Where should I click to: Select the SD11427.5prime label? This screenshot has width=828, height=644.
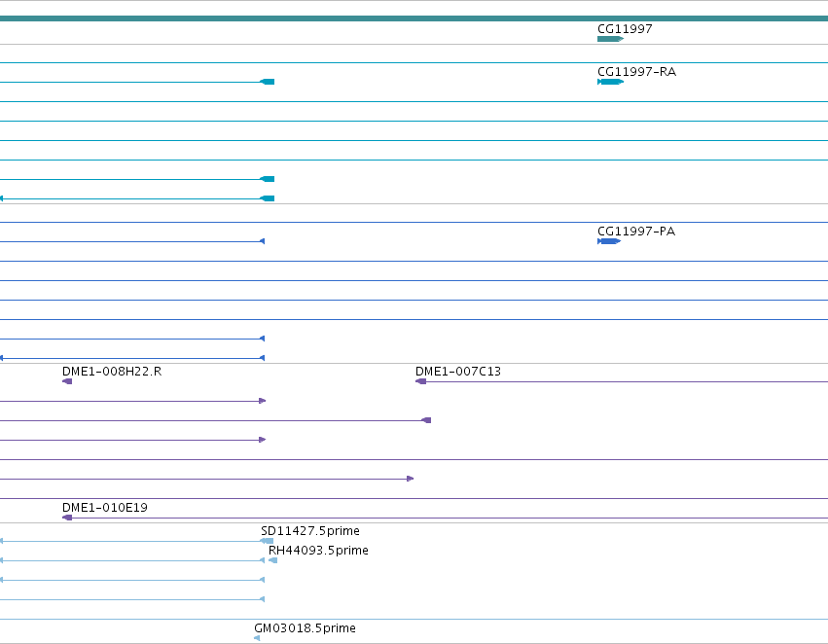pos(310,531)
